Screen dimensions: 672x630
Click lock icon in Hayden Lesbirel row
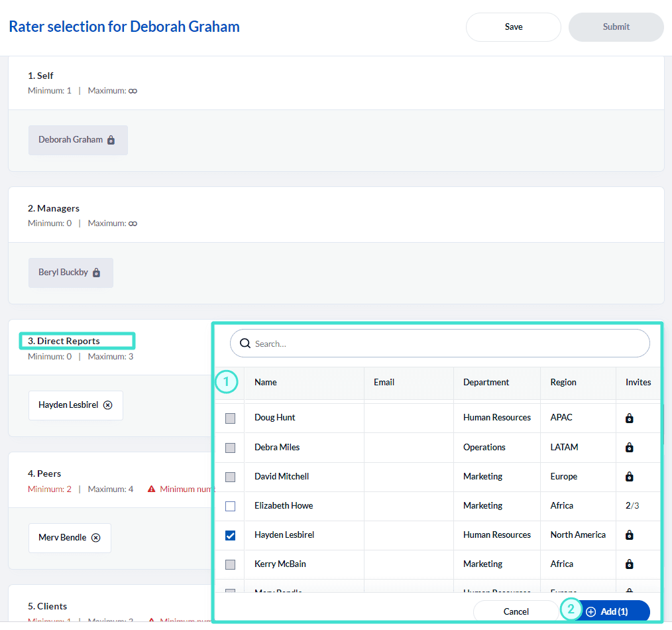point(630,535)
